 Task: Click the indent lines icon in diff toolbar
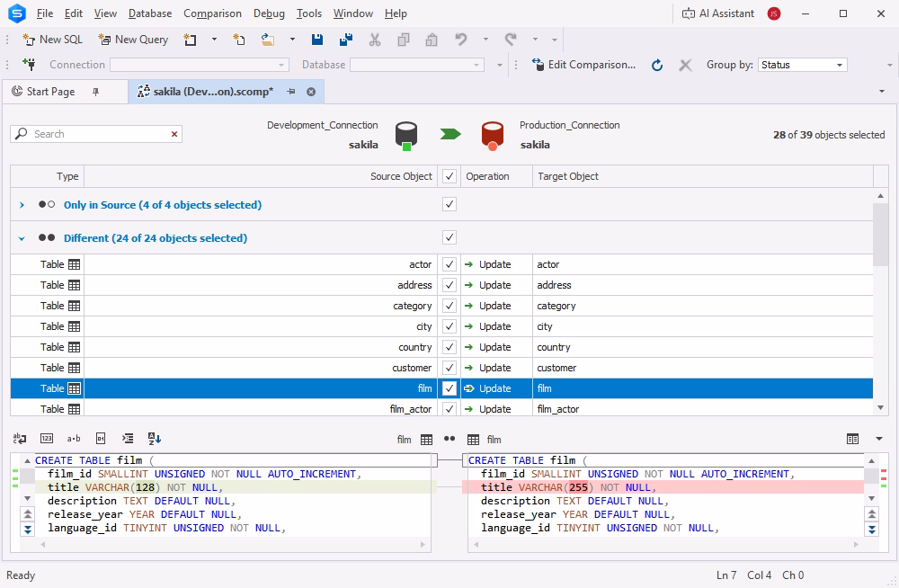128,439
